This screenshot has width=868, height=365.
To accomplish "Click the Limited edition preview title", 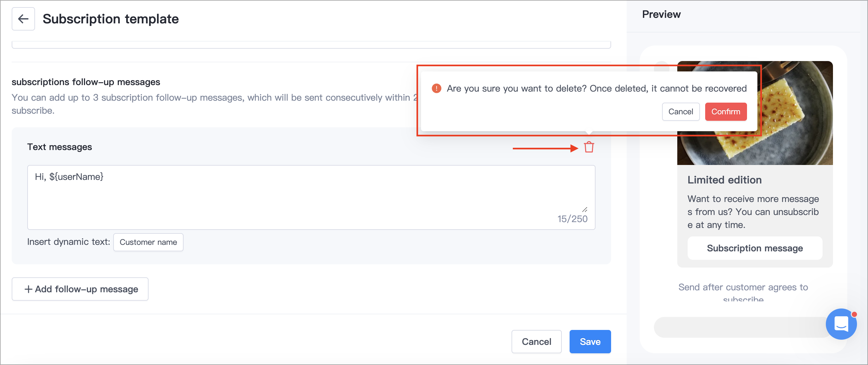I will coord(724,180).
